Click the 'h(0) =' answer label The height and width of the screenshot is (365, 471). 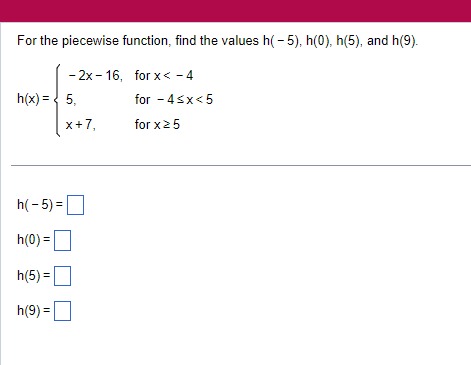tap(33, 240)
